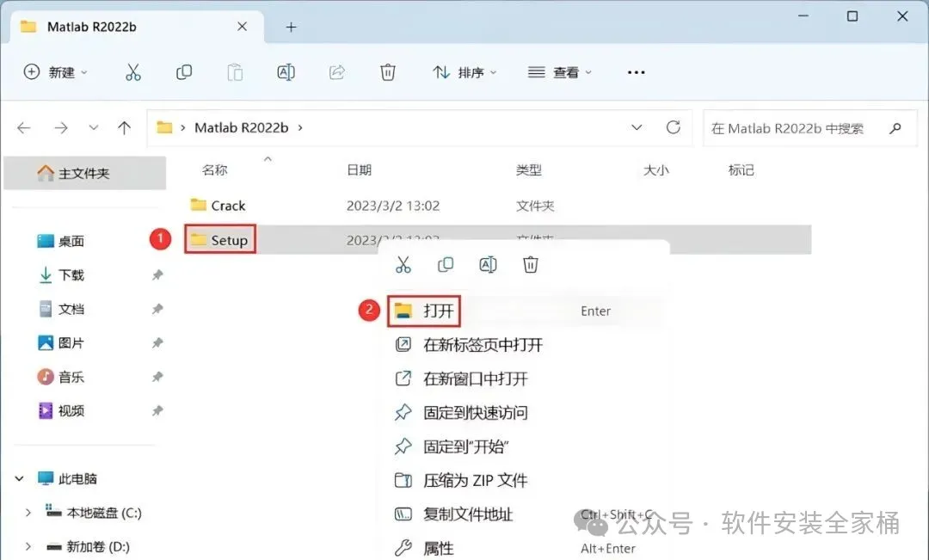
Task: Unpin 视频 from quick access
Action: click(157, 410)
